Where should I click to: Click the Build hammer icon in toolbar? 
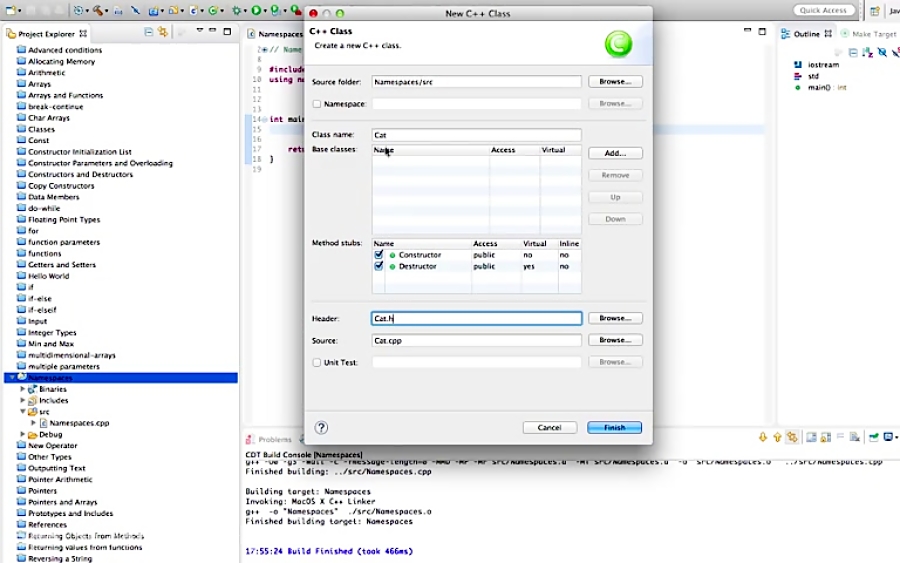98,10
